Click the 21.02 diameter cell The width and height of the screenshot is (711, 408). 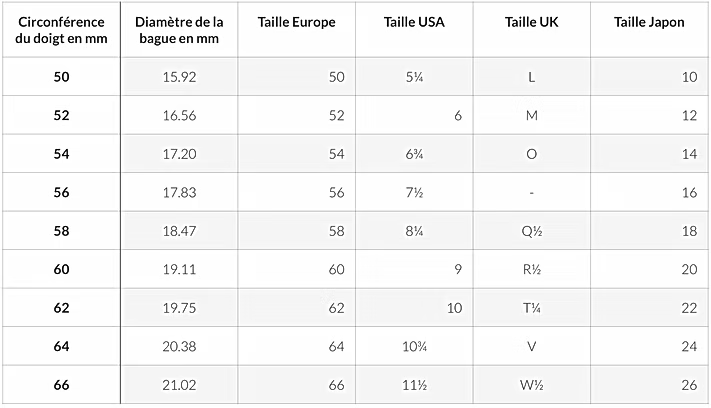[x=179, y=385]
